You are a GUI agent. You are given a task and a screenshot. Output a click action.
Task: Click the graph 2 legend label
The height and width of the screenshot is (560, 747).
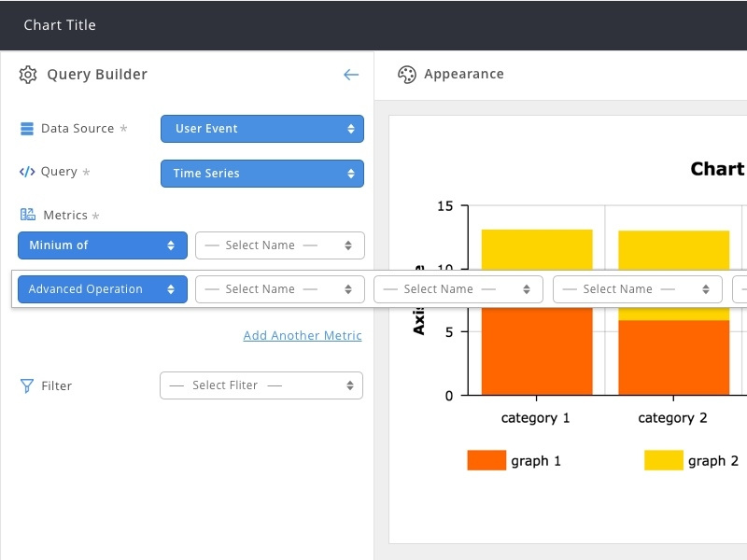(x=713, y=461)
